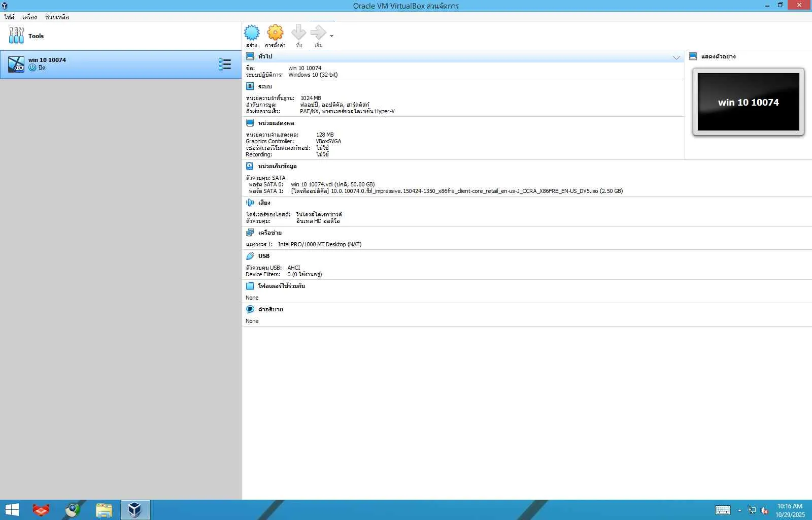Click the ปิด powered-off state under VM name
The width and height of the screenshot is (812, 520).
pos(42,68)
